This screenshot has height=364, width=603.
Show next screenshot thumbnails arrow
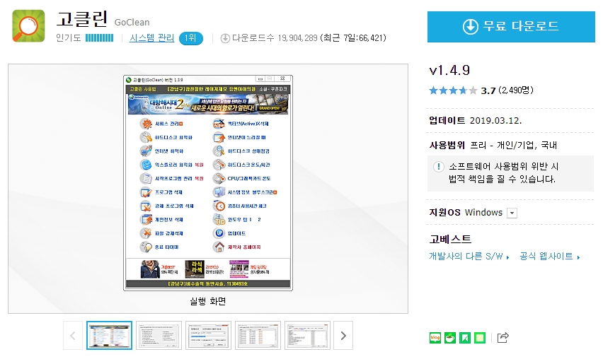click(343, 336)
